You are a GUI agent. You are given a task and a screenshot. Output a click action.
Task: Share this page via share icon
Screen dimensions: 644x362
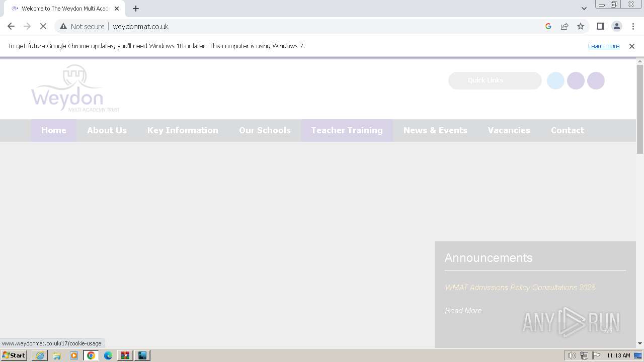click(x=565, y=27)
